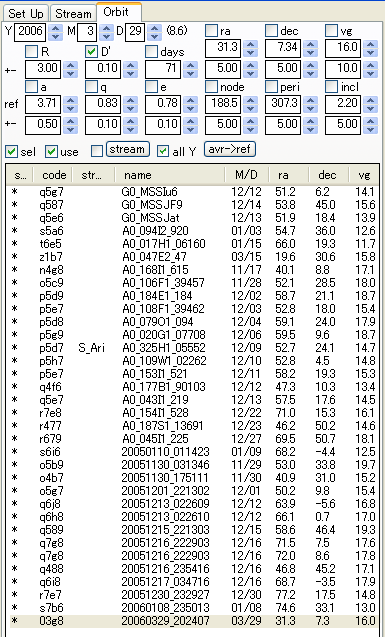385x637 pixels.
Task: Select row A0_177B1_90103
Action: [194, 387]
